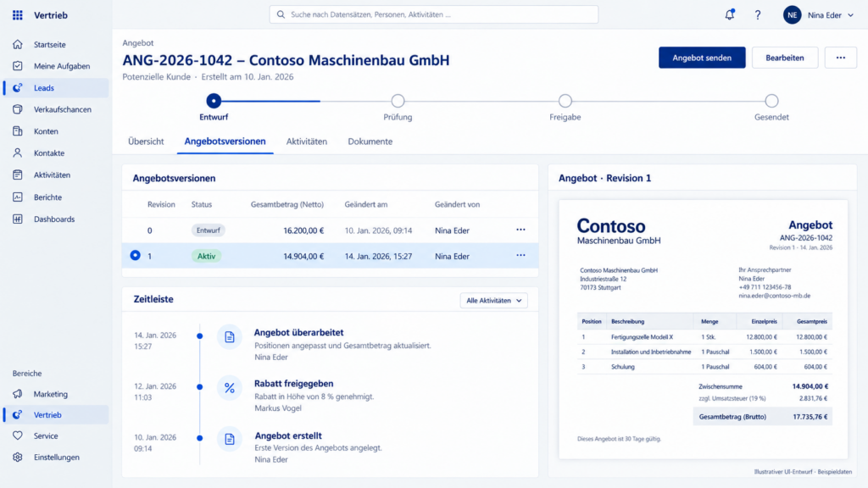Open notifications bell
This screenshot has height=488, width=868.
[x=730, y=15]
